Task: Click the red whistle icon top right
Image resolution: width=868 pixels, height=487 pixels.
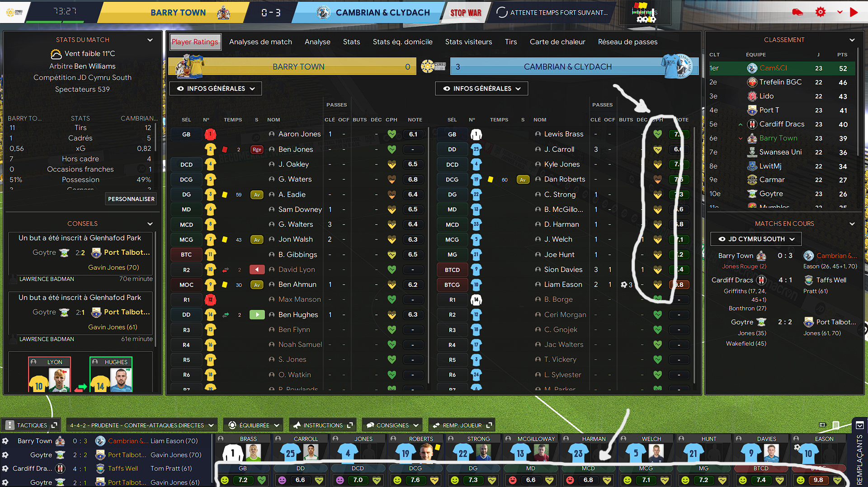Action: point(797,12)
